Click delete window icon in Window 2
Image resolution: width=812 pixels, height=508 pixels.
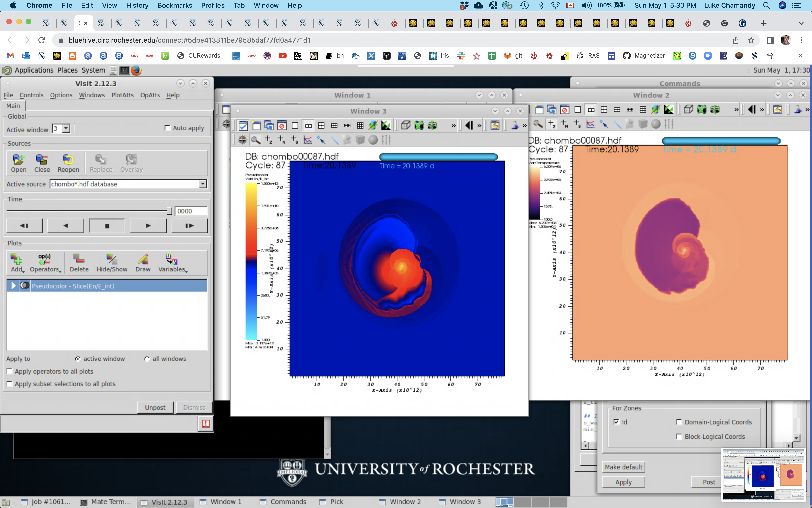pos(565,110)
